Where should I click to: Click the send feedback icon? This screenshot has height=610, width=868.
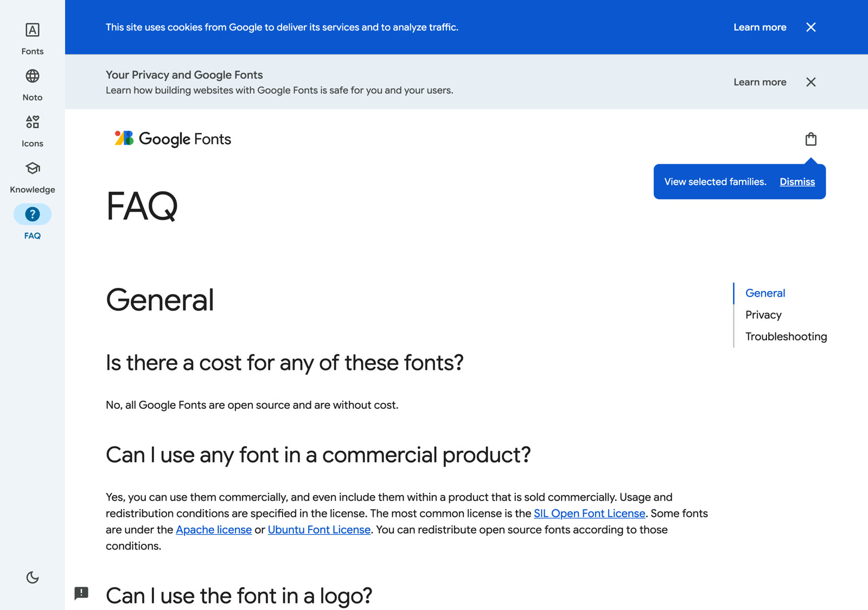click(81, 593)
